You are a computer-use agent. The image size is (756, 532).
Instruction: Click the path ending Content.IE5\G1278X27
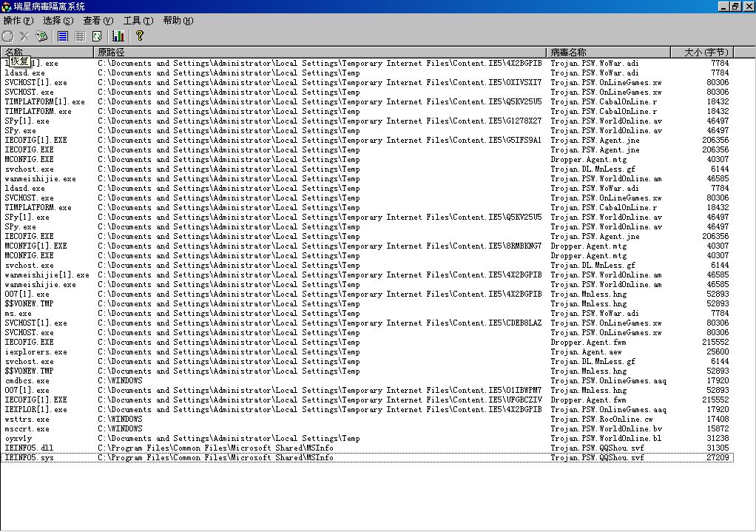(x=320, y=121)
